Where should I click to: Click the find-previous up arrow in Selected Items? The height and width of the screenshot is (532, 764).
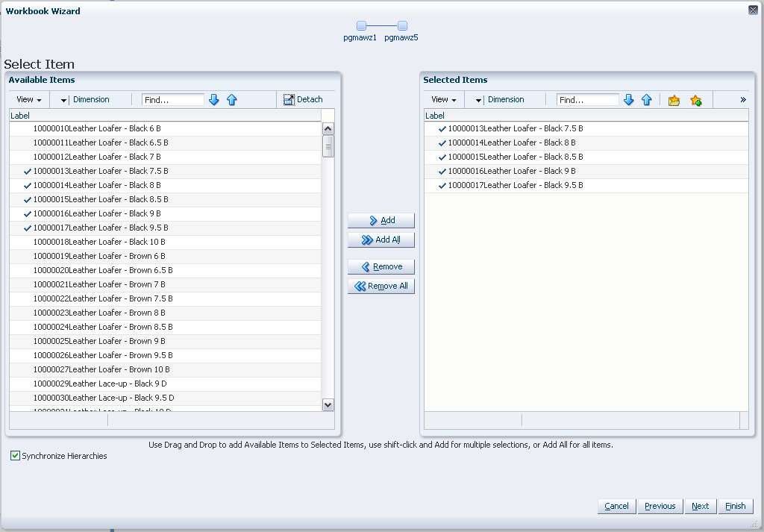click(x=647, y=100)
